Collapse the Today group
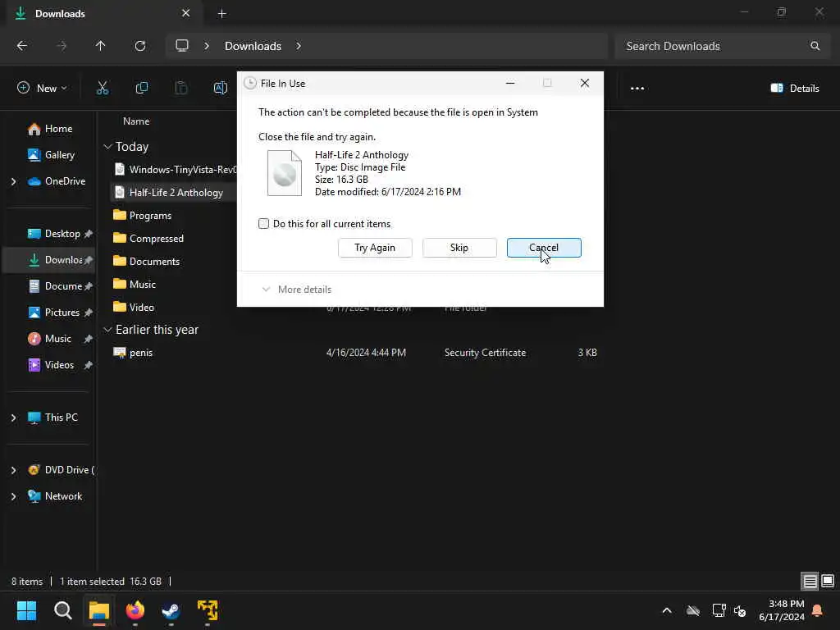Screen dimensions: 840x630 point(107,146)
